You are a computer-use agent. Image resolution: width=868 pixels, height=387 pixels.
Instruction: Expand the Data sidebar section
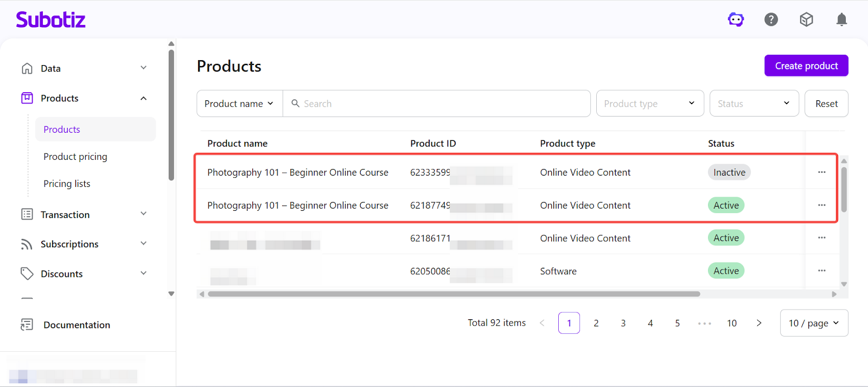(x=143, y=68)
